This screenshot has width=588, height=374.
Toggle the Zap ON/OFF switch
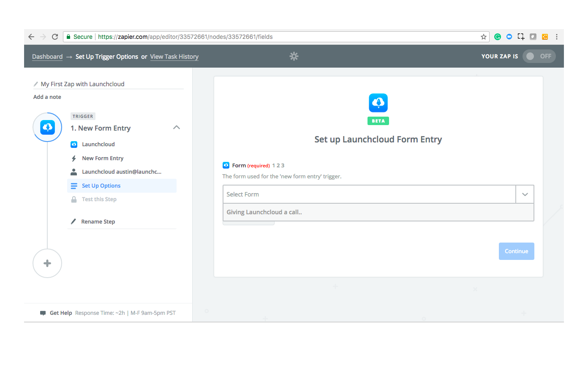pos(539,56)
